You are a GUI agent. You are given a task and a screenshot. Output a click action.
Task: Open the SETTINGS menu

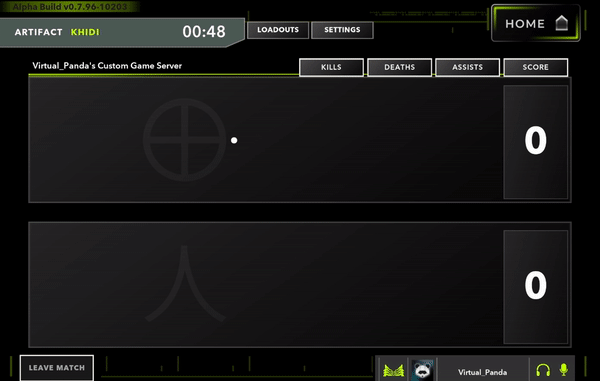pos(342,30)
